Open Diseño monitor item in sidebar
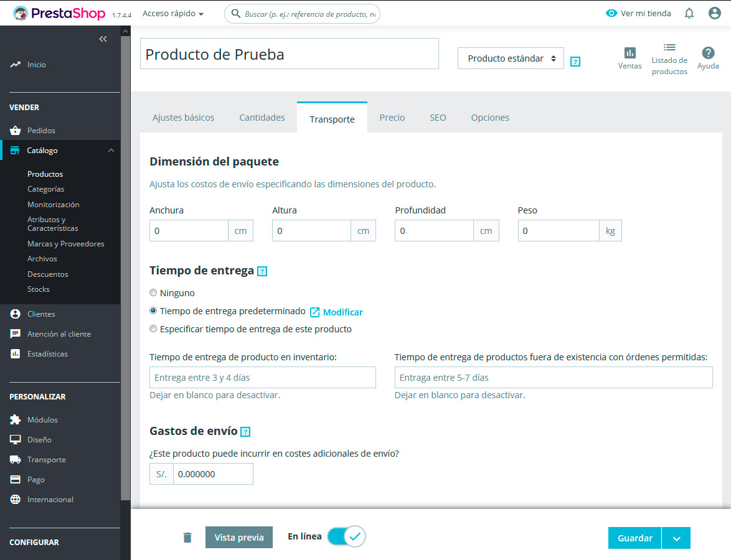The height and width of the screenshot is (560, 731). tap(39, 440)
